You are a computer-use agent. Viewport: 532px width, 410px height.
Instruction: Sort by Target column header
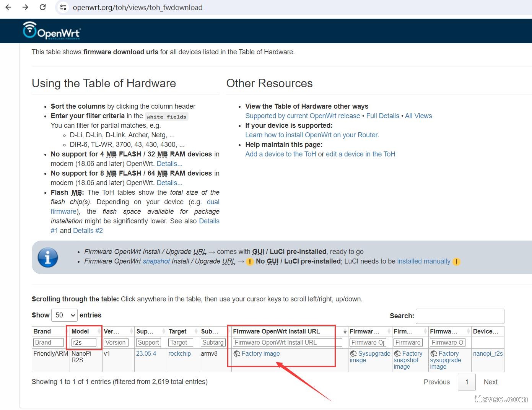[183, 331]
